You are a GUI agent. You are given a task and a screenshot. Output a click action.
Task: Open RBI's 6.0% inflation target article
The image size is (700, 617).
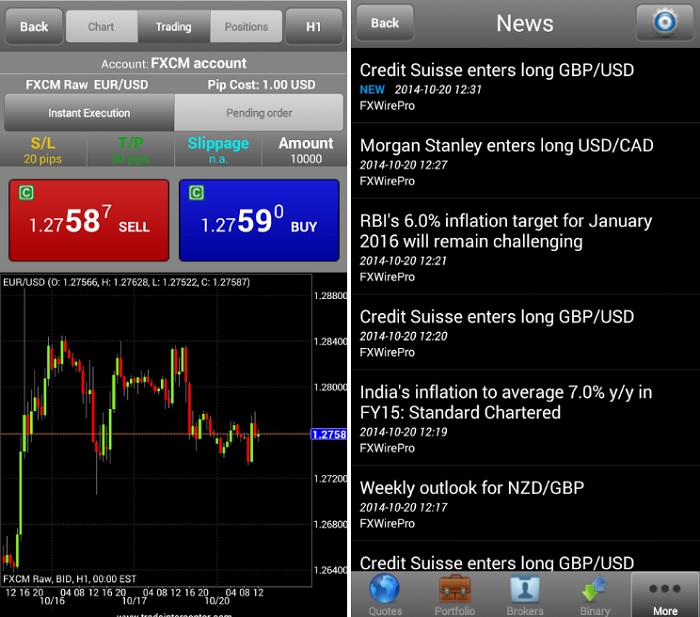(525, 247)
